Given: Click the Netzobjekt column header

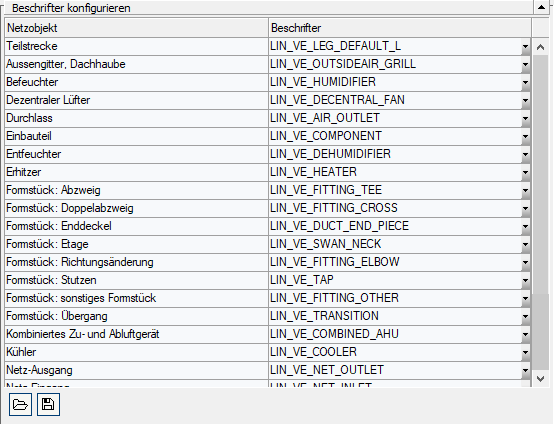Looking at the screenshot, I should 136,28.
